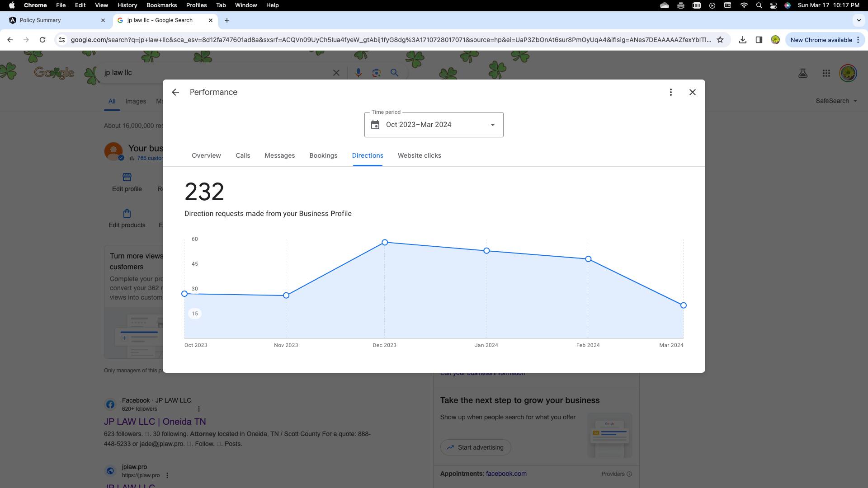Click the New Chrome available button
Screen dimensions: 868x488
(x=825, y=40)
